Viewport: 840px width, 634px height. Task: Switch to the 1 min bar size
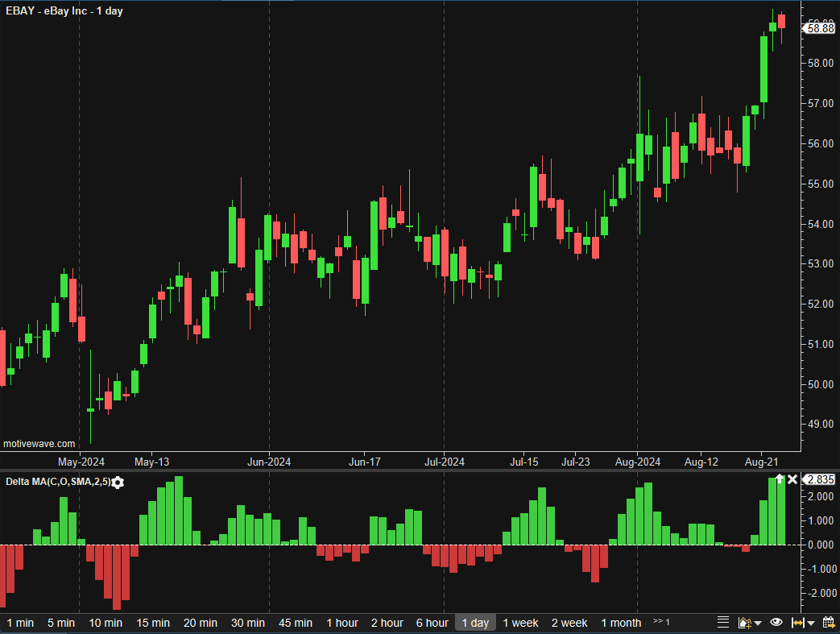click(x=20, y=623)
